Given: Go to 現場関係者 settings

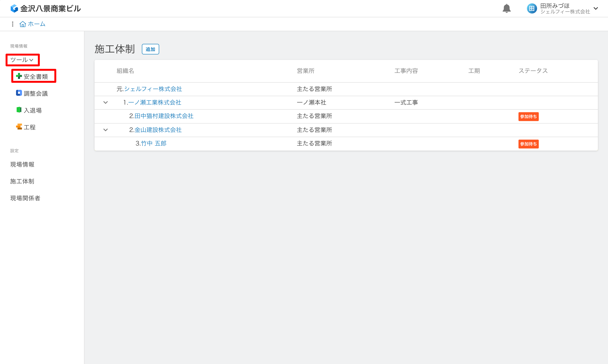Looking at the screenshot, I should pos(25,198).
